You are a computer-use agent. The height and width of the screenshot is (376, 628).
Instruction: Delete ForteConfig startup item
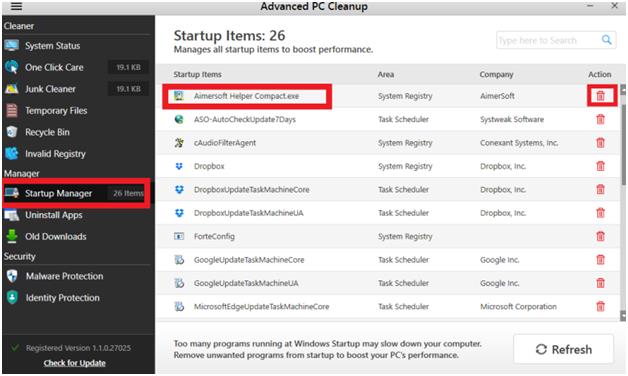[600, 236]
